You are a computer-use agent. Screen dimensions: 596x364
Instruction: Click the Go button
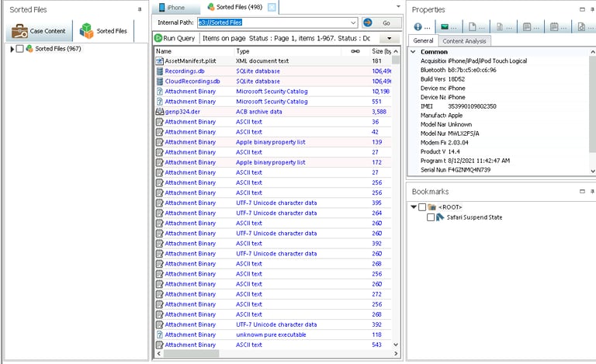coord(381,23)
